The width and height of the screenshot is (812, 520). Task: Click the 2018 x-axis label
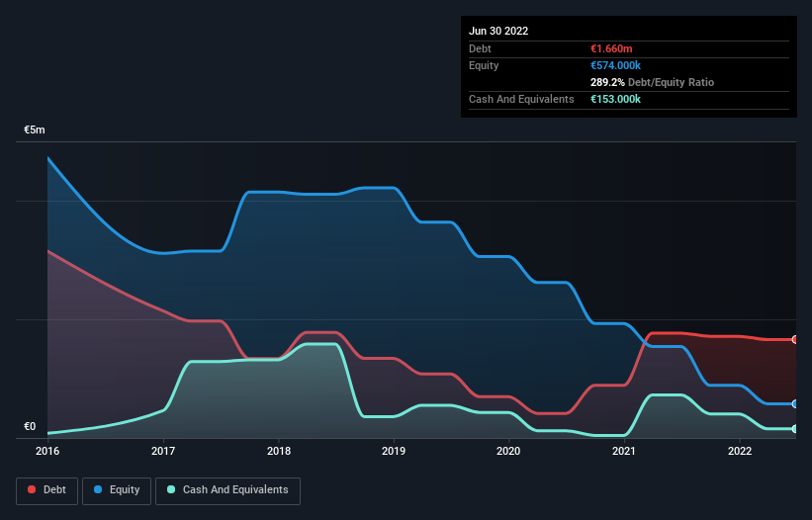(279, 451)
